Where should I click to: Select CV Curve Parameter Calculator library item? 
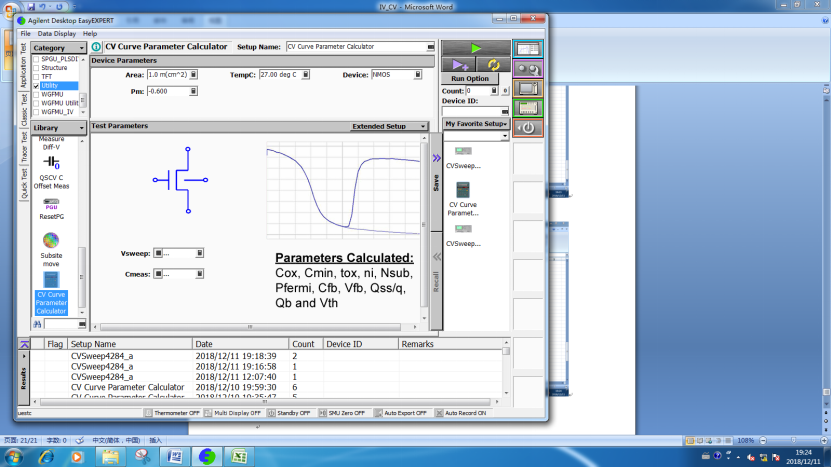click(x=51, y=293)
